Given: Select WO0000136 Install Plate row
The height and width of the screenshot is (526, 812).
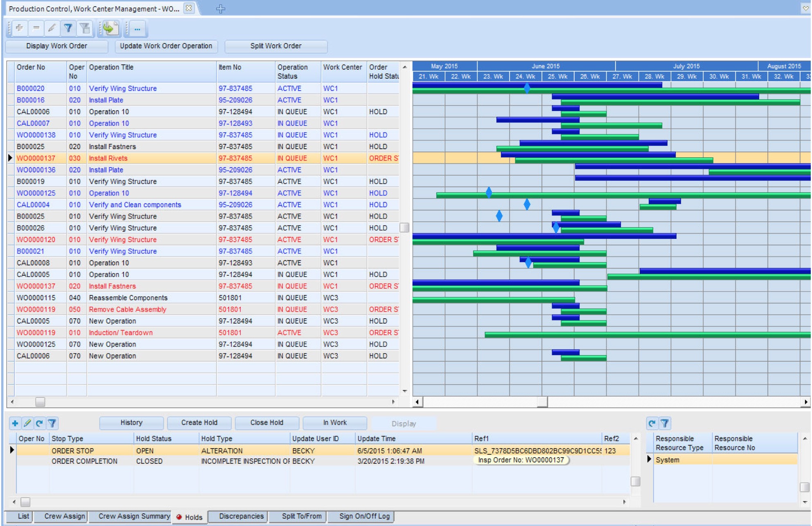Looking at the screenshot, I should click(x=203, y=170).
